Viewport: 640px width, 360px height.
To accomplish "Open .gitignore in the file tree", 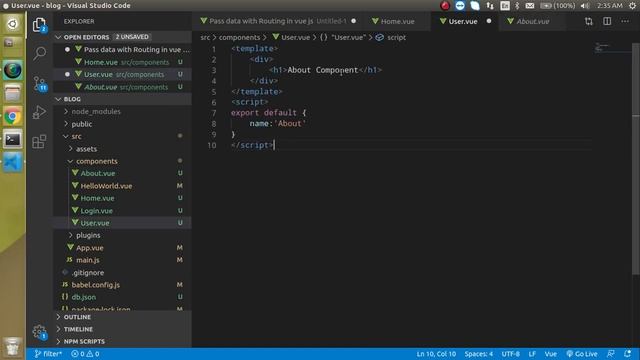I will 122,273.
